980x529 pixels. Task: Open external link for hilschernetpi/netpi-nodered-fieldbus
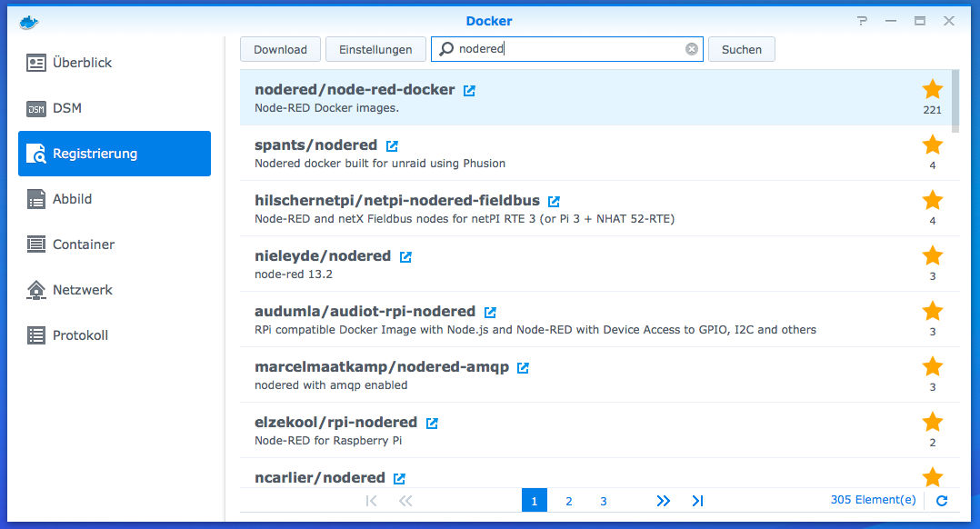pos(554,201)
